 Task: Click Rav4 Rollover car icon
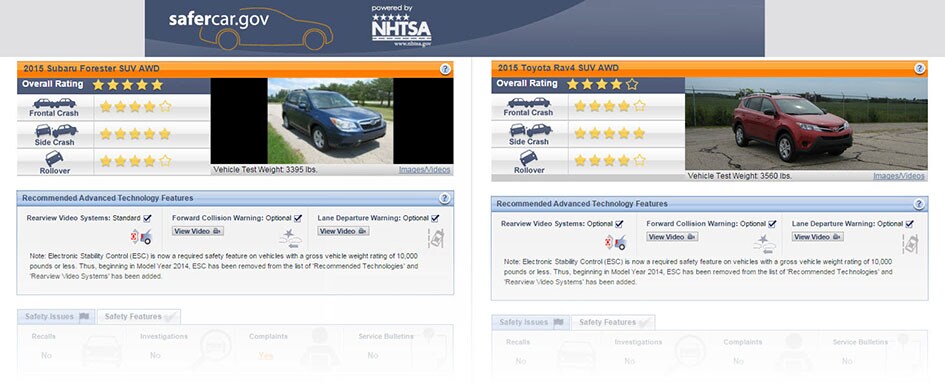pyautogui.click(x=529, y=158)
